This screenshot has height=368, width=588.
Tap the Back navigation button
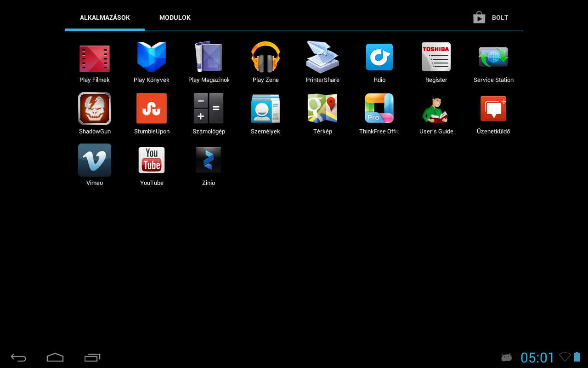(x=18, y=357)
